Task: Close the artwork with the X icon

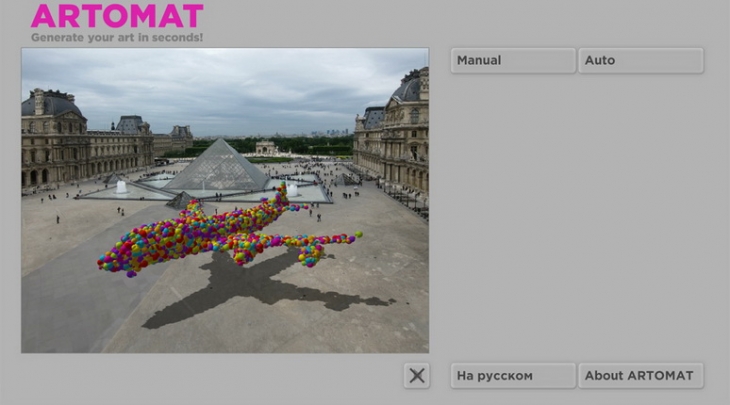Action: pyautogui.click(x=417, y=376)
